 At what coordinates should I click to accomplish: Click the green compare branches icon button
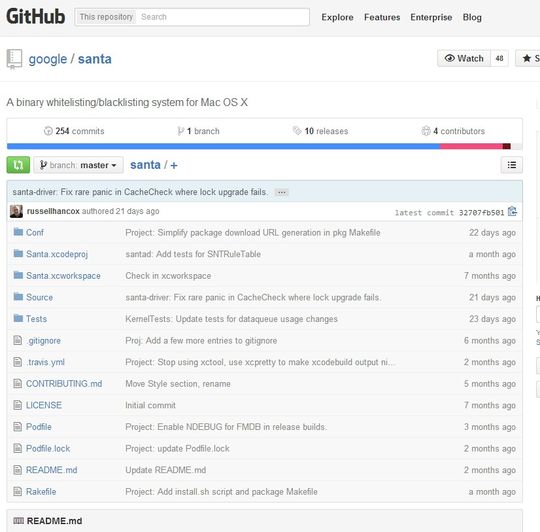pyautogui.click(x=18, y=165)
